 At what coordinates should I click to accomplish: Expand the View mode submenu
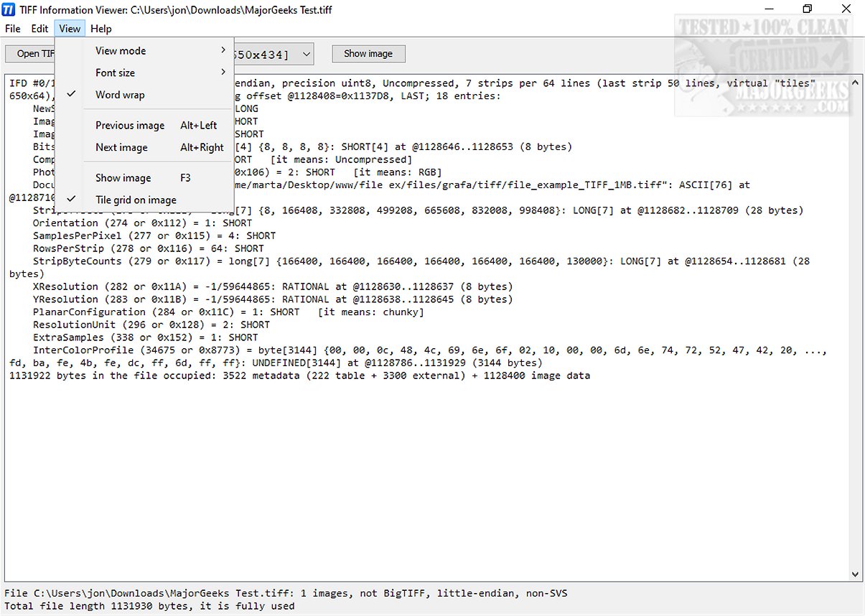119,50
